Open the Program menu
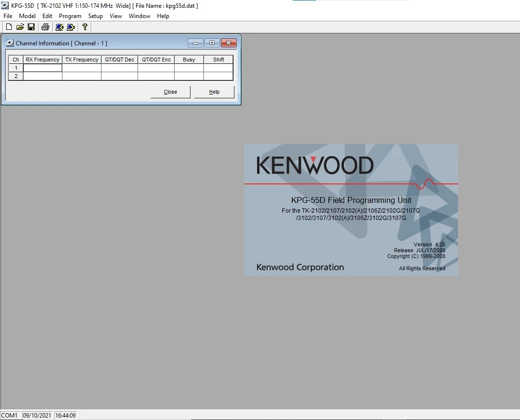Image resolution: width=520 pixels, height=420 pixels. pyautogui.click(x=70, y=16)
